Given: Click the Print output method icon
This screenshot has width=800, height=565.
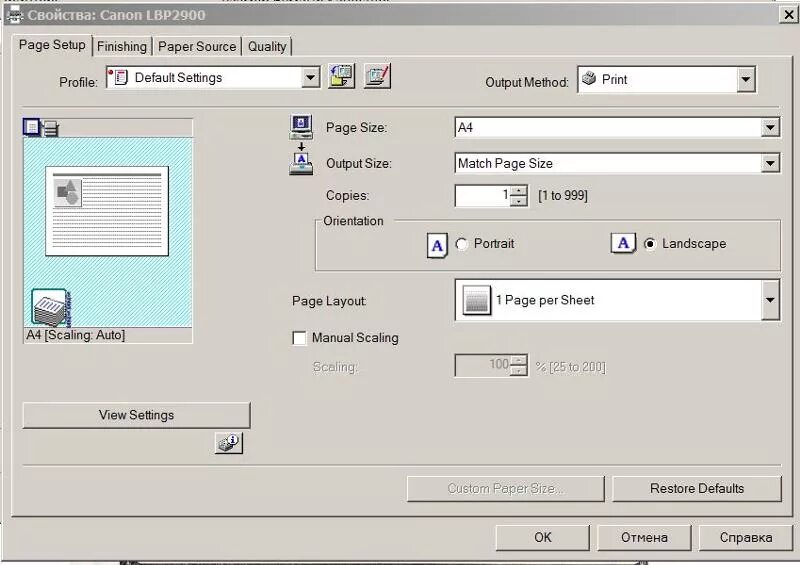Looking at the screenshot, I should click(589, 78).
